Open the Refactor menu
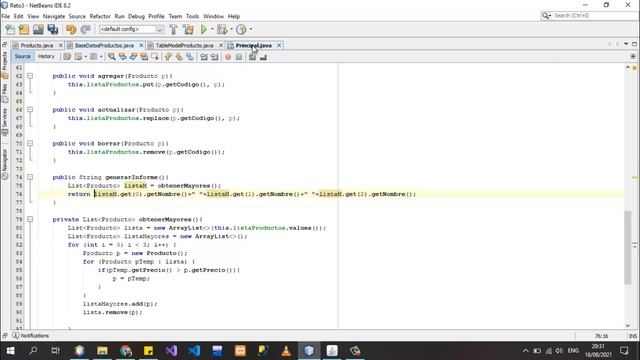The image size is (640, 360). [100, 16]
